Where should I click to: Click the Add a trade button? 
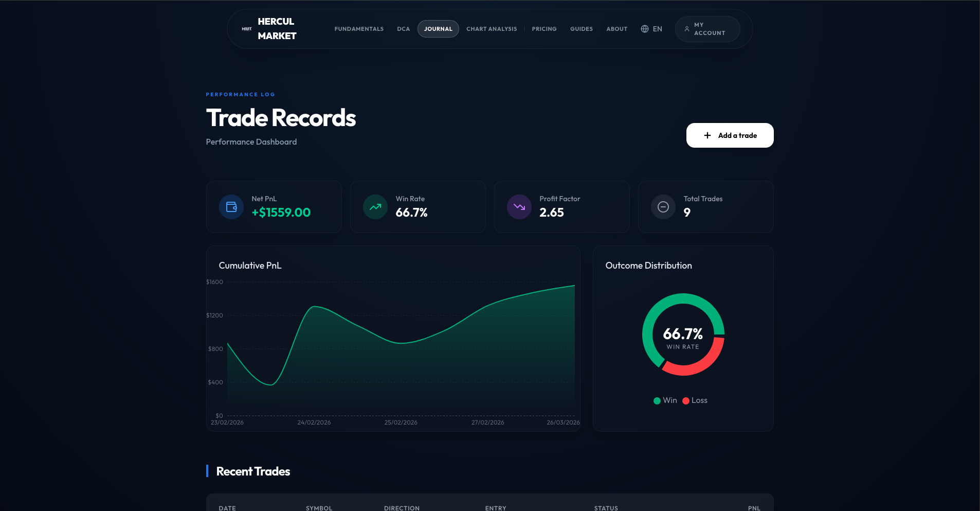click(x=730, y=135)
